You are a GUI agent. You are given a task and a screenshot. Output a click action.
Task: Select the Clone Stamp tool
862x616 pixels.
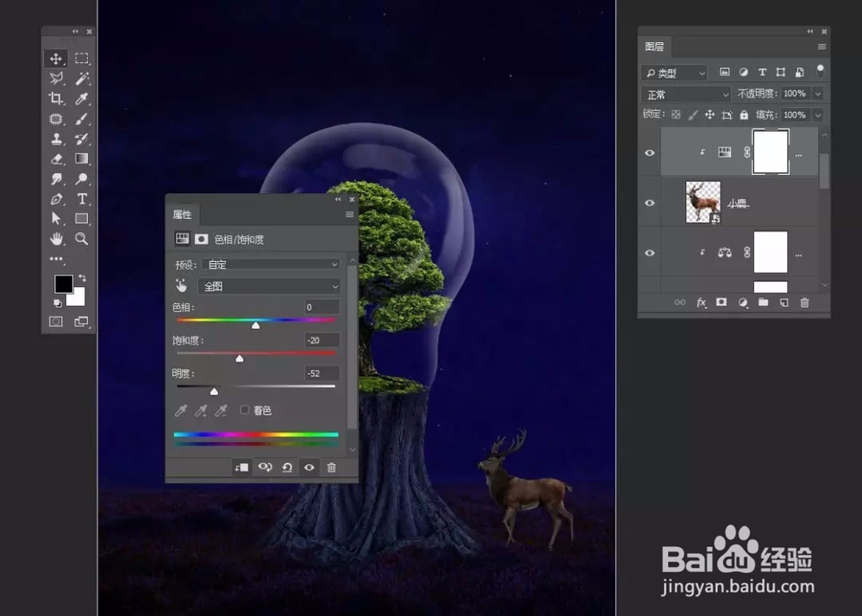click(x=56, y=139)
